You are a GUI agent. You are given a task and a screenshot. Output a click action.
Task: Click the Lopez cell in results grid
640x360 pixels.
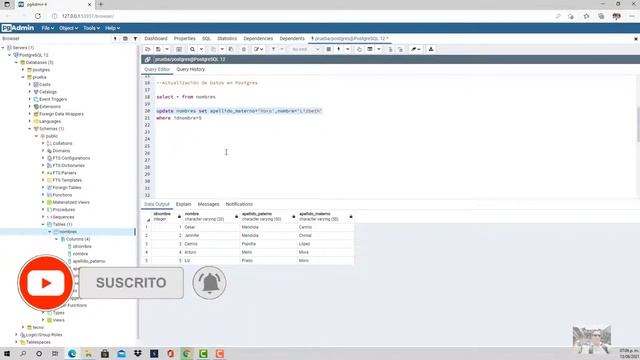coord(325,244)
